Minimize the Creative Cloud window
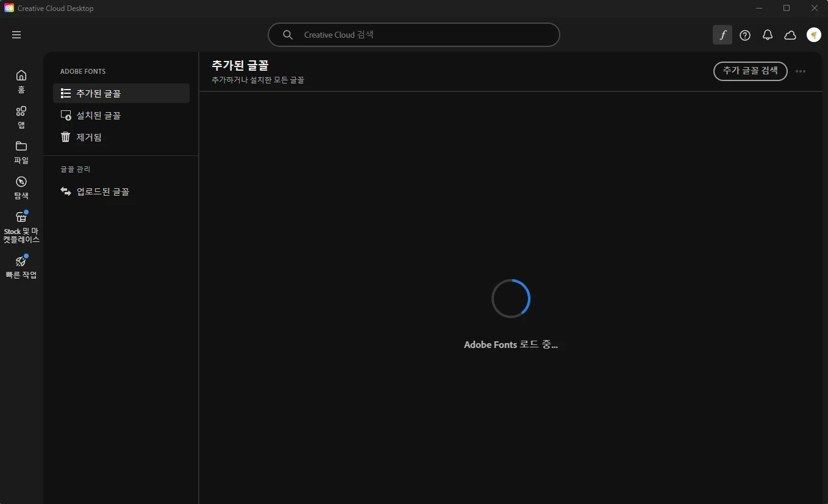Image resolution: width=828 pixels, height=504 pixels. tap(759, 8)
